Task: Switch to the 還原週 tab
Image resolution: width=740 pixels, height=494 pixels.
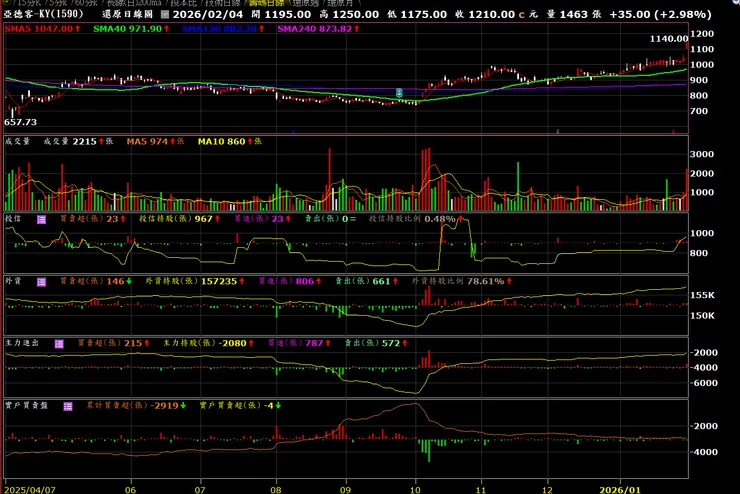Action: pos(306,3)
